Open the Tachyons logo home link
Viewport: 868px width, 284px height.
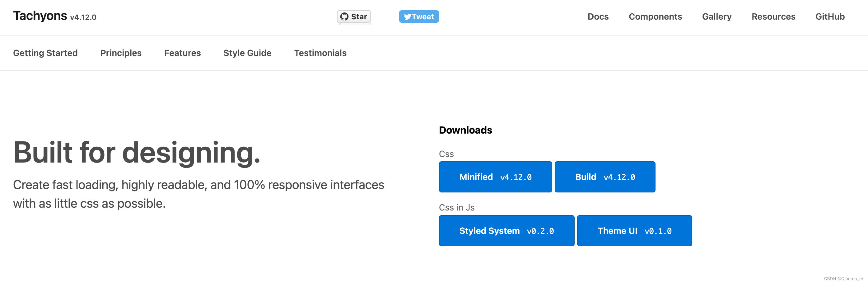(40, 16)
